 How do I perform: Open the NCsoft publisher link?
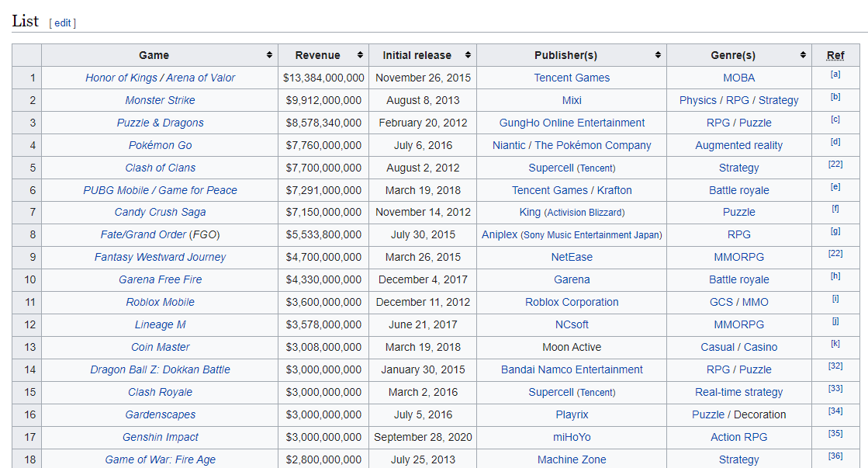(572, 324)
